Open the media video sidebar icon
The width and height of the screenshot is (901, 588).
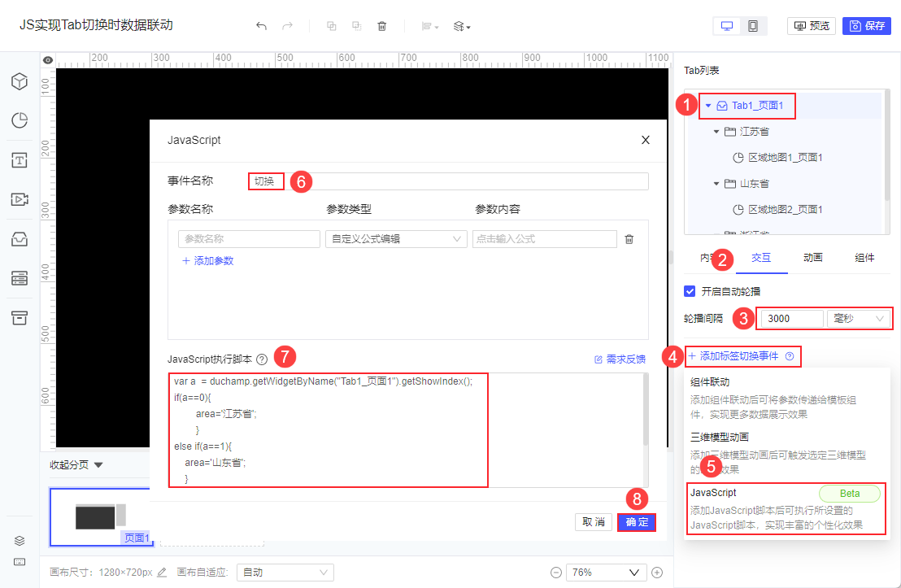pyautogui.click(x=20, y=199)
